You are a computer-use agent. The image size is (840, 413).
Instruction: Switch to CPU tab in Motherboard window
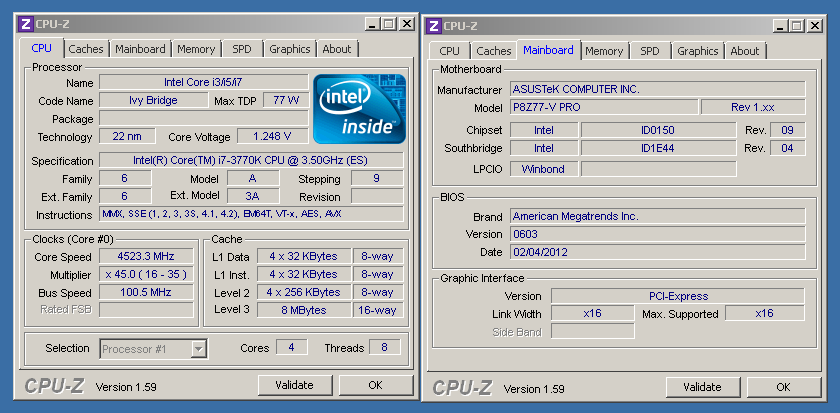[450, 51]
